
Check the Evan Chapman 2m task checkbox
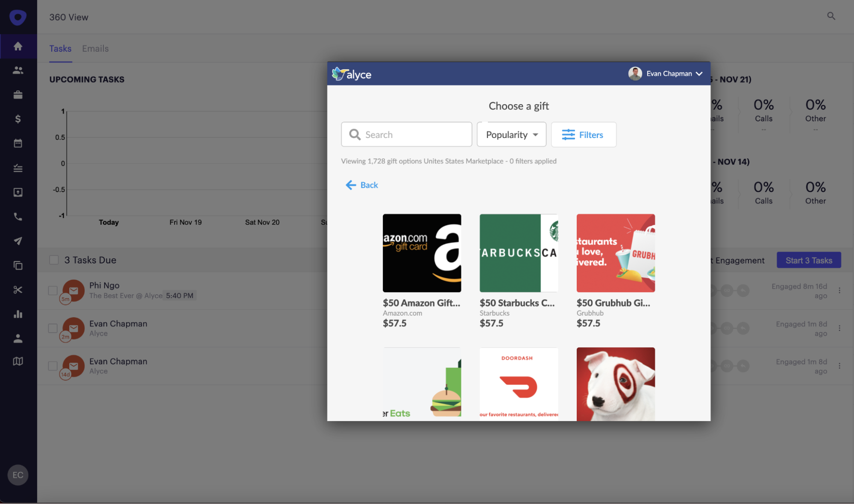pyautogui.click(x=53, y=328)
